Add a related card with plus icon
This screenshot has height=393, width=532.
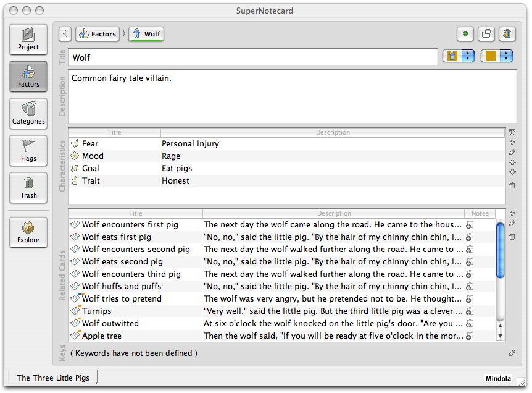(512, 213)
